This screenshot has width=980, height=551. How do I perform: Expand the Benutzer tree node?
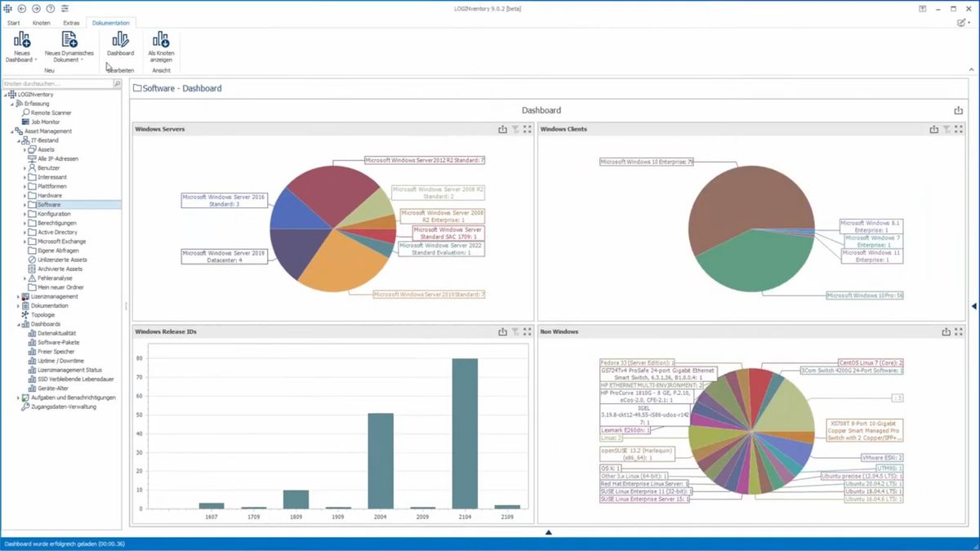pos(24,168)
